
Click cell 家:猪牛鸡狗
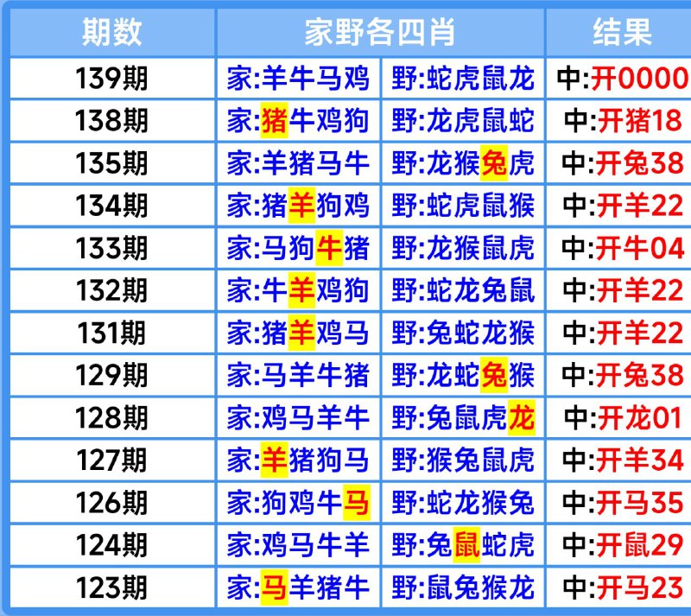click(298, 120)
